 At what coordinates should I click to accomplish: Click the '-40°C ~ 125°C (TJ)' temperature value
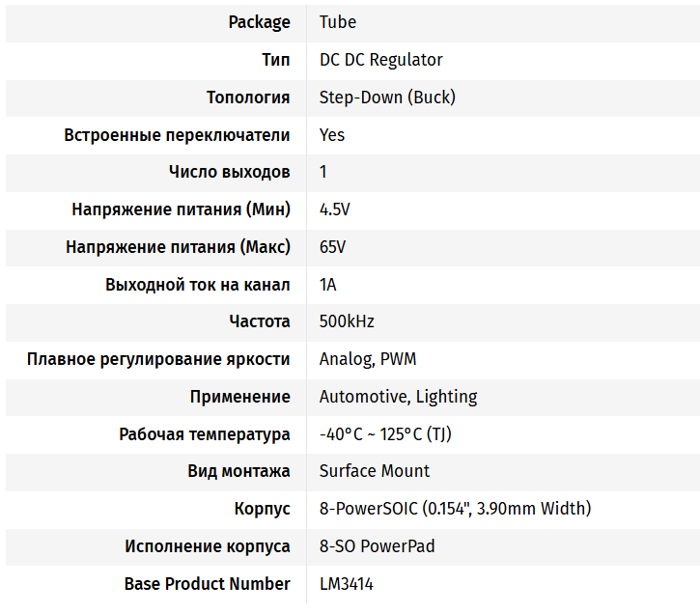[x=385, y=434]
